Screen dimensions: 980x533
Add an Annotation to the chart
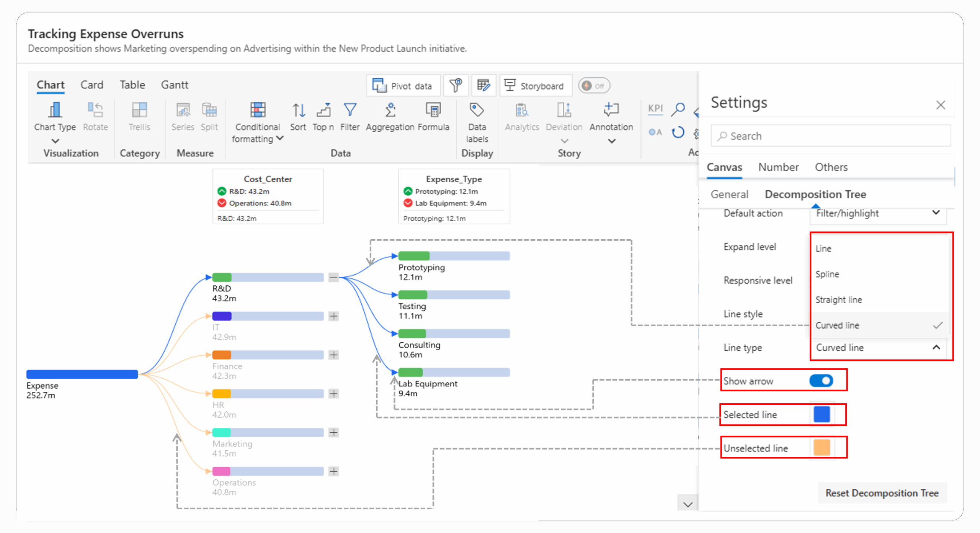pyautogui.click(x=610, y=115)
